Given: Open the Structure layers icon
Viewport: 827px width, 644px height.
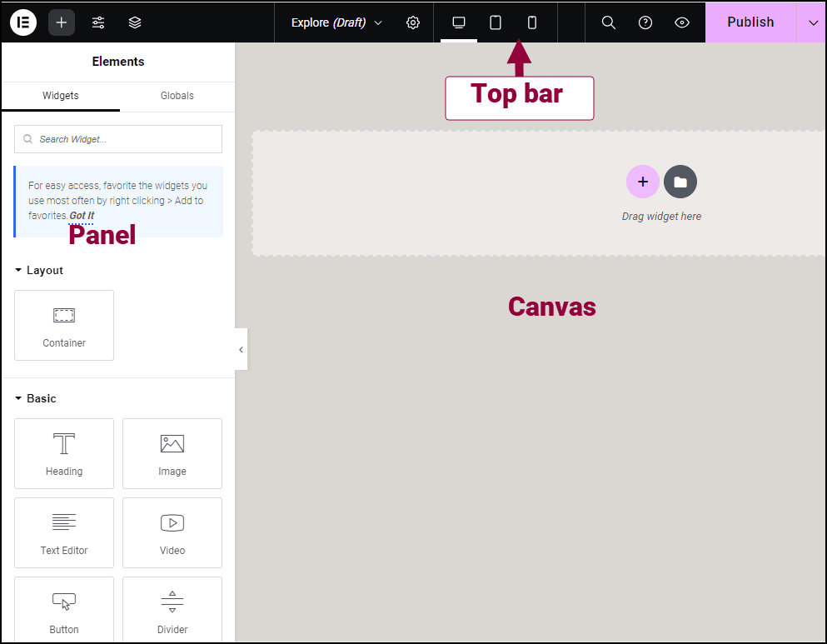Looking at the screenshot, I should [x=135, y=22].
